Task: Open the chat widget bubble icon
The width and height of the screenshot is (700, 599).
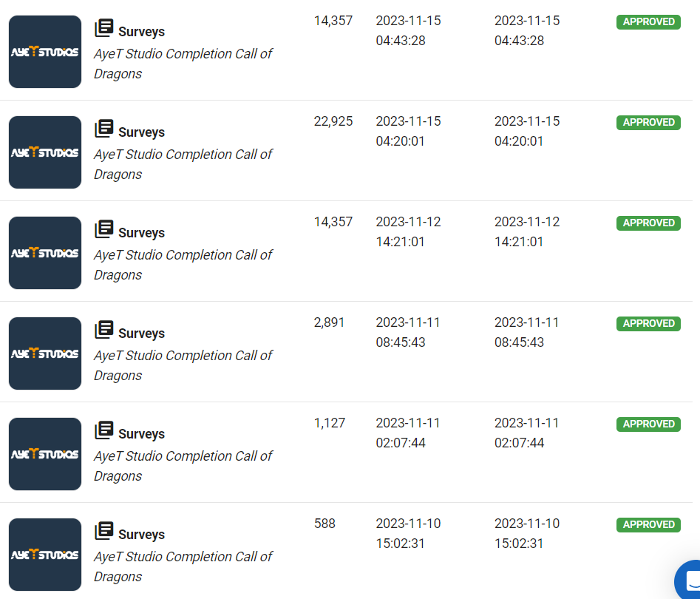Action: (690, 581)
